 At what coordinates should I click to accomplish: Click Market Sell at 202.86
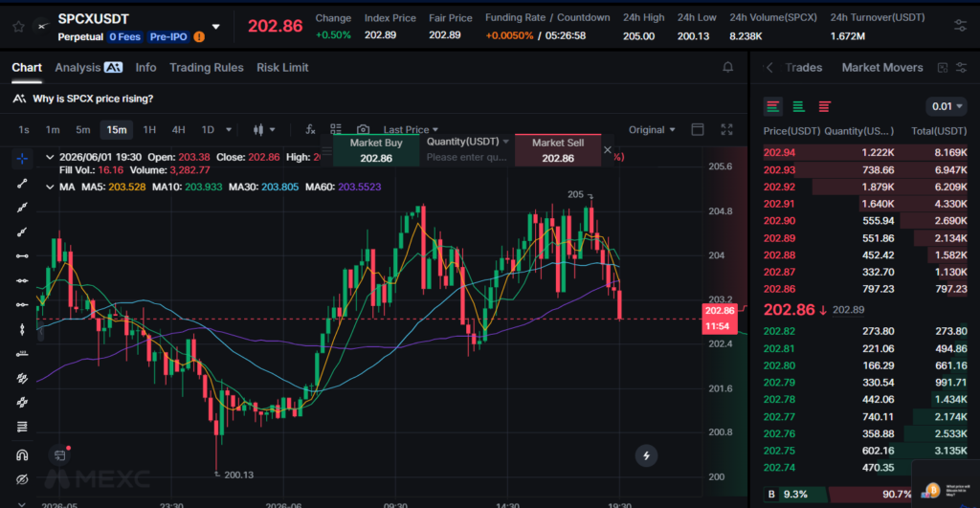click(558, 150)
